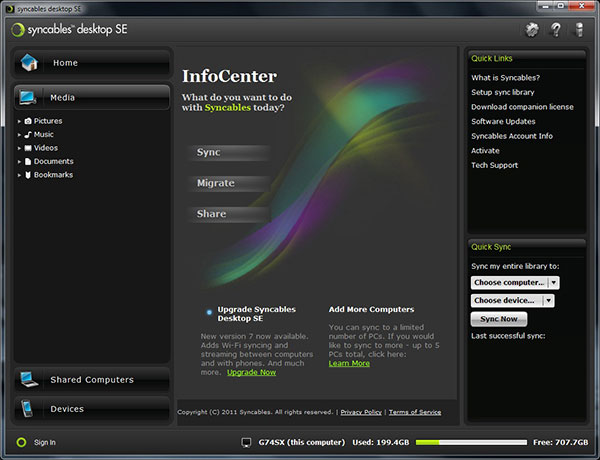This screenshot has height=460, width=600.
Task: Expand the Music tree node
Action: (x=19, y=135)
